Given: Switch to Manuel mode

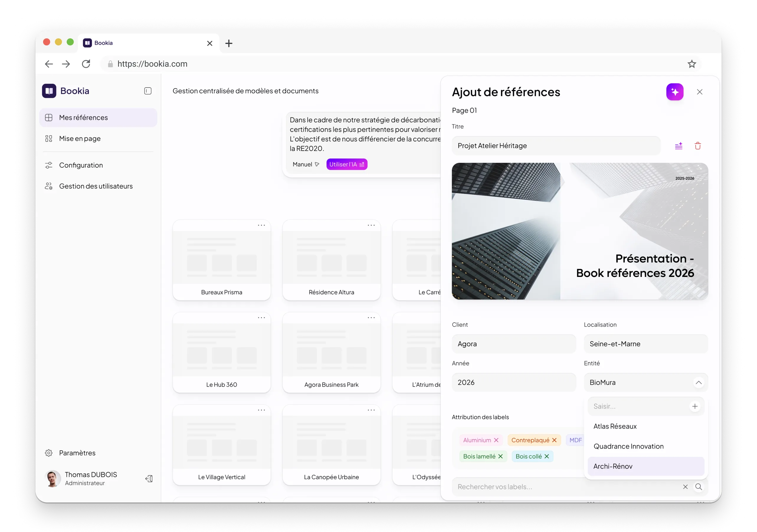Looking at the screenshot, I should pyautogui.click(x=305, y=164).
